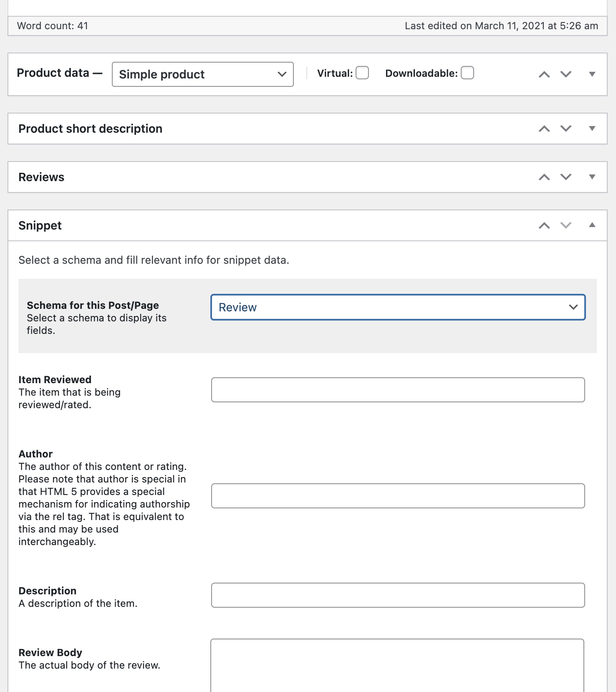Move Product short description panel down
The height and width of the screenshot is (692, 616).
566,129
